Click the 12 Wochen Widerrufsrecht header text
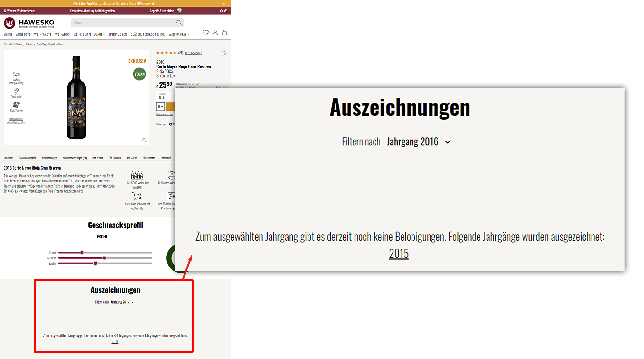Viewport: 644px width, 359px height. [x=19, y=11]
